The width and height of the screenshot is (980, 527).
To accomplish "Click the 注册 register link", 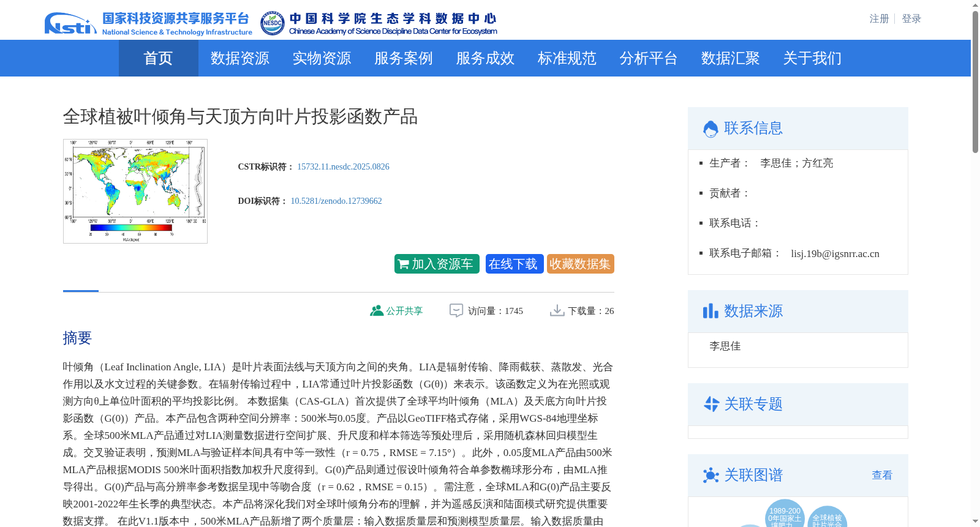I will [x=879, y=19].
